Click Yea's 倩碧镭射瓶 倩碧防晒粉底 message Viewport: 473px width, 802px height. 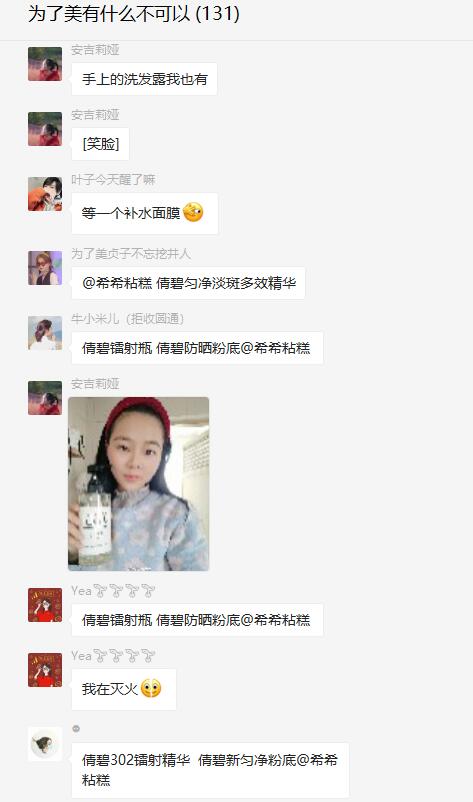click(197, 620)
